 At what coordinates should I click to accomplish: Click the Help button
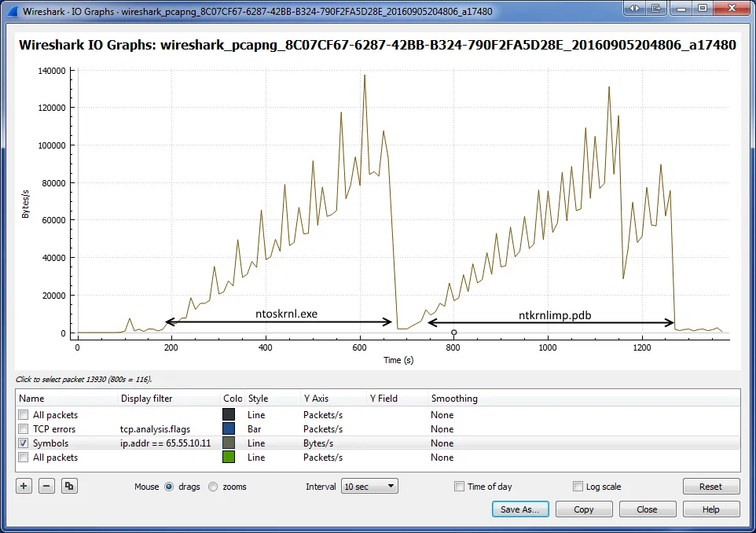pyautogui.click(x=710, y=509)
